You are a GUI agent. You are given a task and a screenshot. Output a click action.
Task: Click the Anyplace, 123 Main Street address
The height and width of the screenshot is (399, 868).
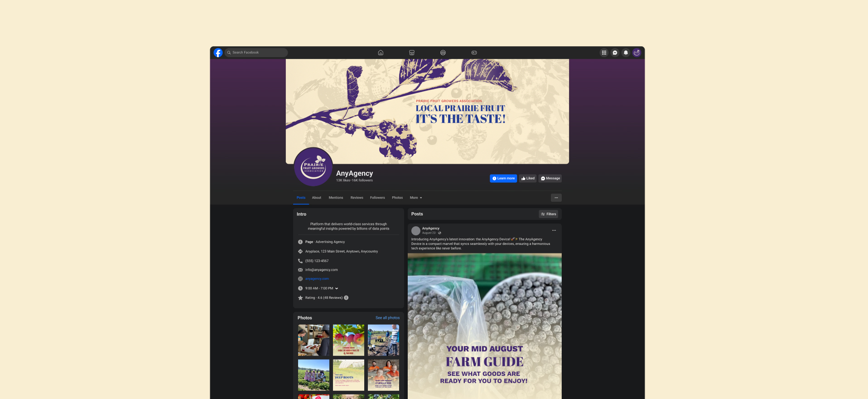(342, 251)
